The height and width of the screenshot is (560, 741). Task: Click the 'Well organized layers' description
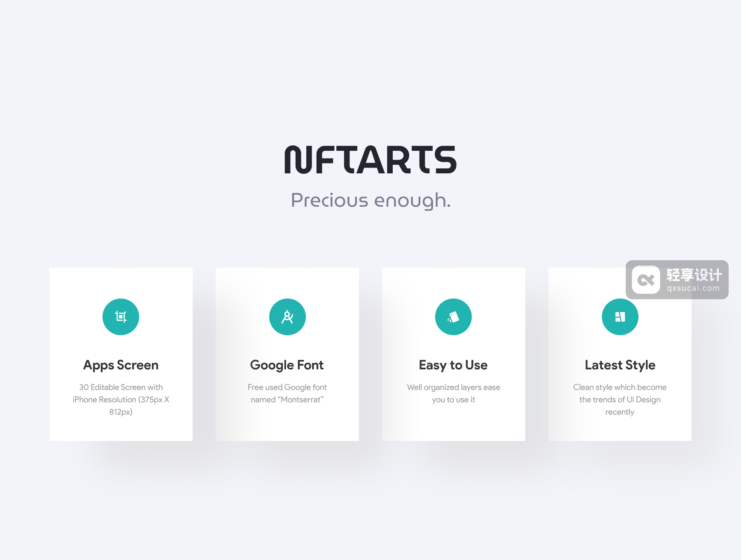[x=453, y=387]
